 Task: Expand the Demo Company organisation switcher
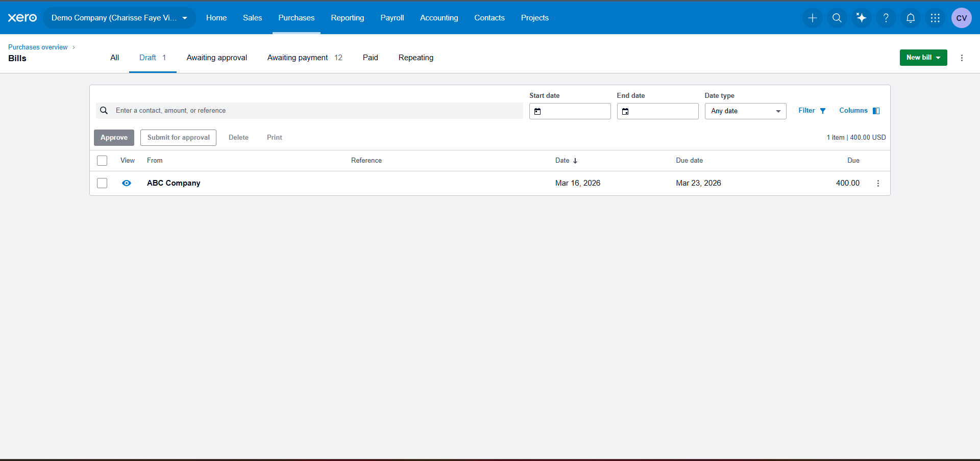pyautogui.click(x=119, y=18)
